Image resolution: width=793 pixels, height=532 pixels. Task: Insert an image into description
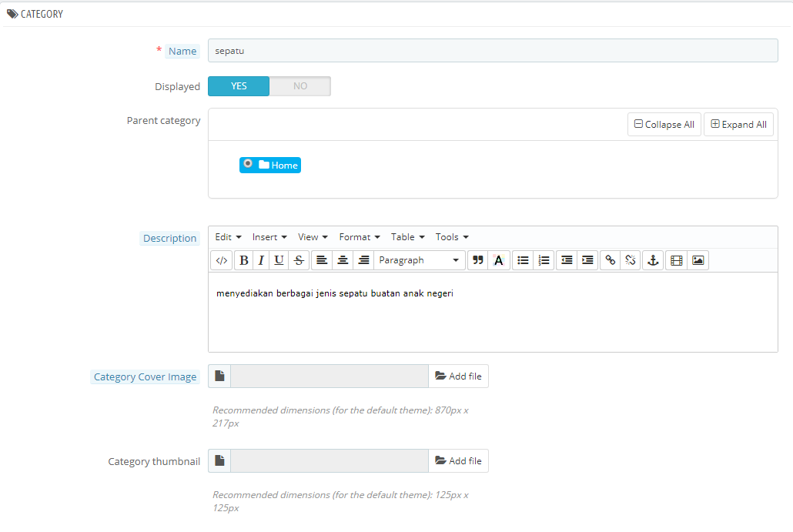click(698, 260)
